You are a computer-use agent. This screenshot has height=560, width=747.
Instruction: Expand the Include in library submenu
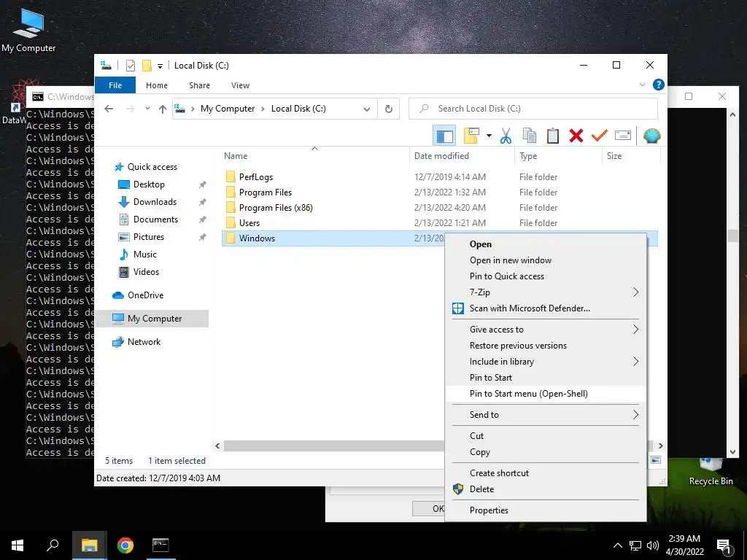tap(546, 362)
